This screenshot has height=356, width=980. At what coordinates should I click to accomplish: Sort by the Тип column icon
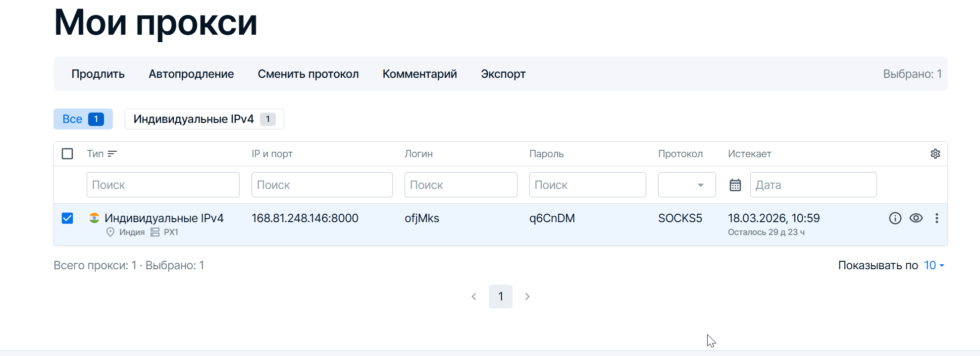coord(112,154)
